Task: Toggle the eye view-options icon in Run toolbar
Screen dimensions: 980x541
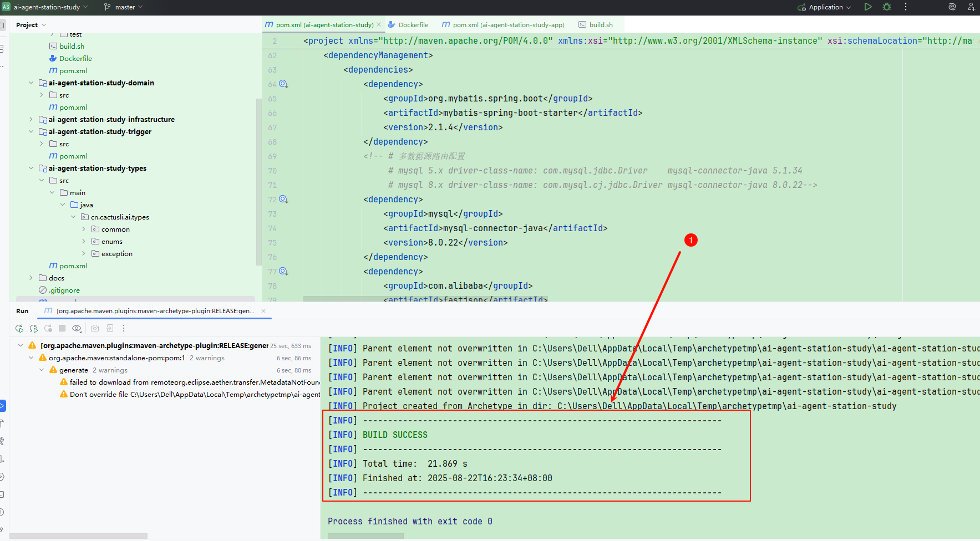Action: tap(77, 328)
